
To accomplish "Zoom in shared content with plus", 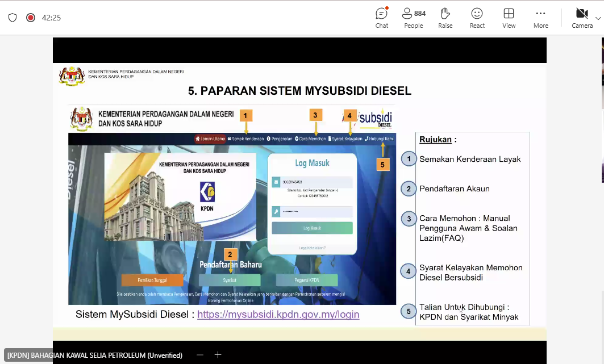I will tap(218, 355).
